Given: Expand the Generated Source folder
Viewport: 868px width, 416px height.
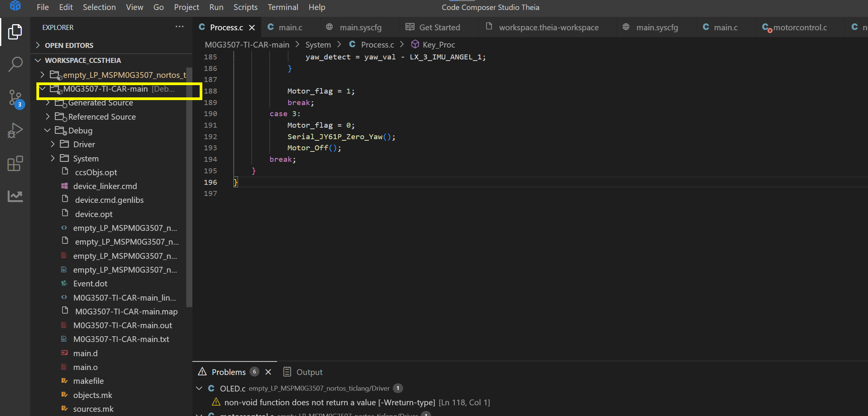Looking at the screenshot, I should (x=48, y=103).
